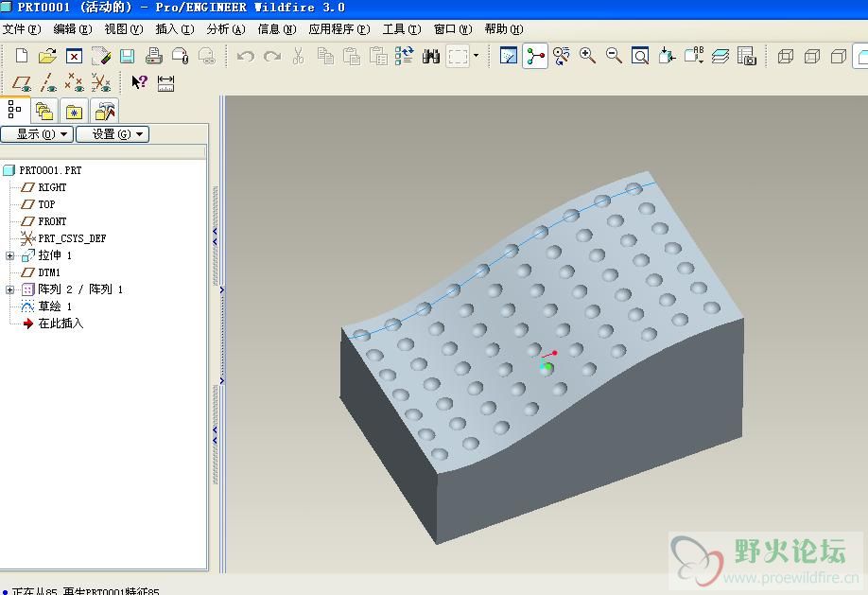The image size is (868, 595).
Task: Cut with the scissors icon
Action: coord(299,56)
